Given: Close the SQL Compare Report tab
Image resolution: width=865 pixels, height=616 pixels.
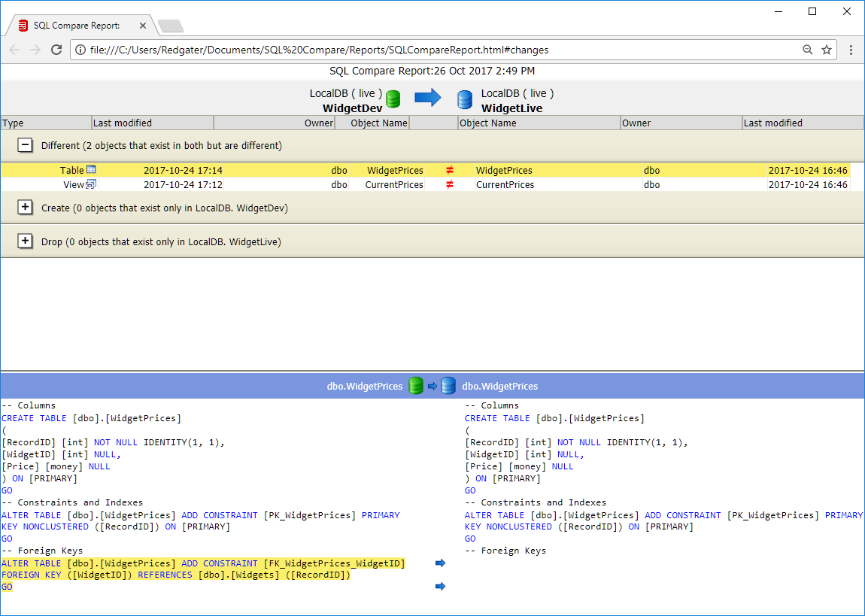Looking at the screenshot, I should (x=142, y=26).
